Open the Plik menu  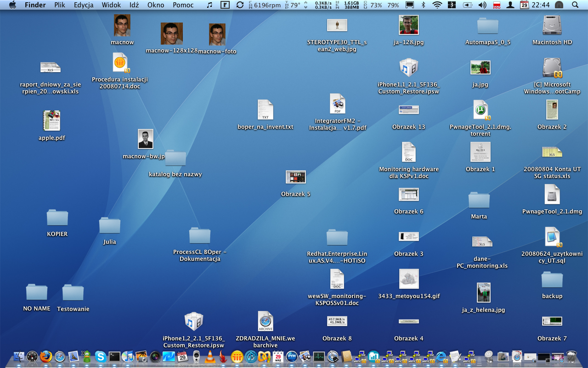(x=59, y=5)
